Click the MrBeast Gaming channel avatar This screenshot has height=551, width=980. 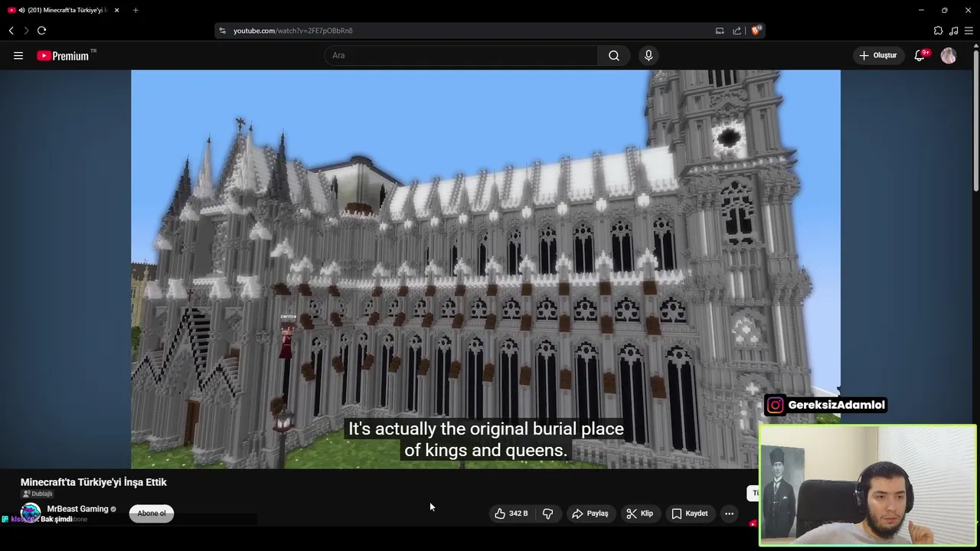pos(31,513)
